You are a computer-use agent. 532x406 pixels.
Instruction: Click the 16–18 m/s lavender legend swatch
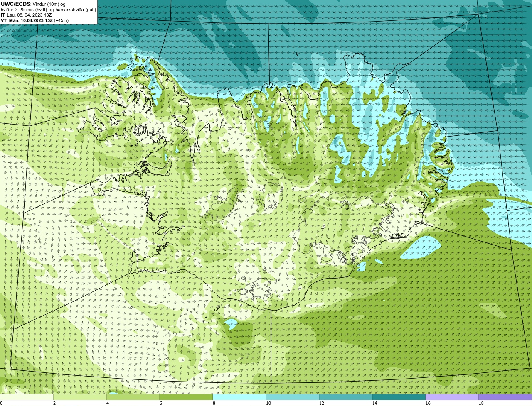[x=452, y=397]
